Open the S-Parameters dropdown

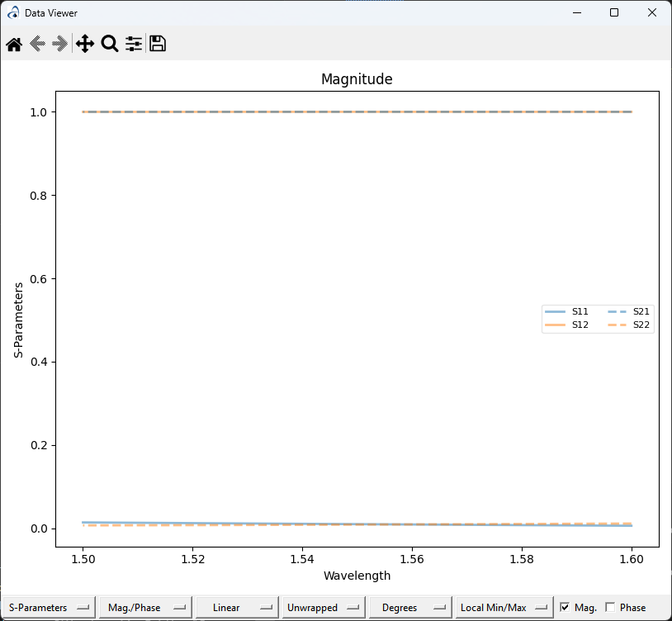49,607
